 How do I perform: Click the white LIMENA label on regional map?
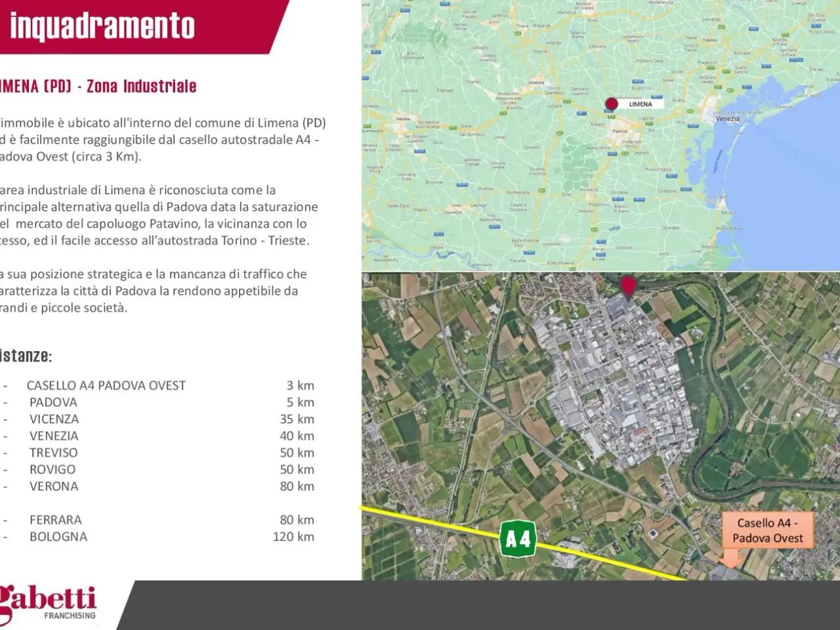click(x=641, y=104)
